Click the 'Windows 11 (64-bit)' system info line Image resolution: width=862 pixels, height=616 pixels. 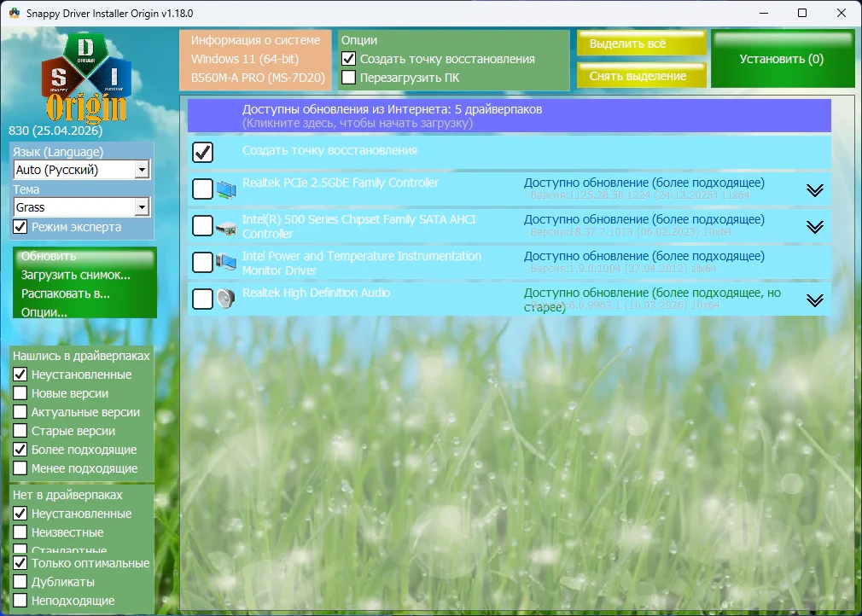pyautogui.click(x=245, y=59)
